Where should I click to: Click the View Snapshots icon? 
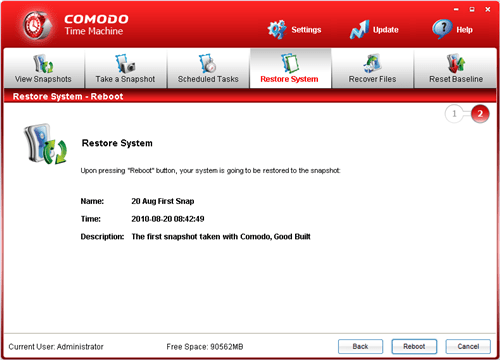pos(43,64)
